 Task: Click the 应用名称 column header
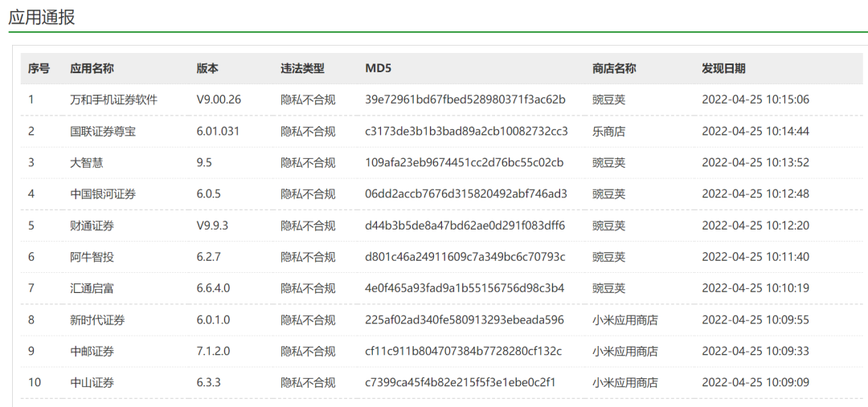[92, 69]
